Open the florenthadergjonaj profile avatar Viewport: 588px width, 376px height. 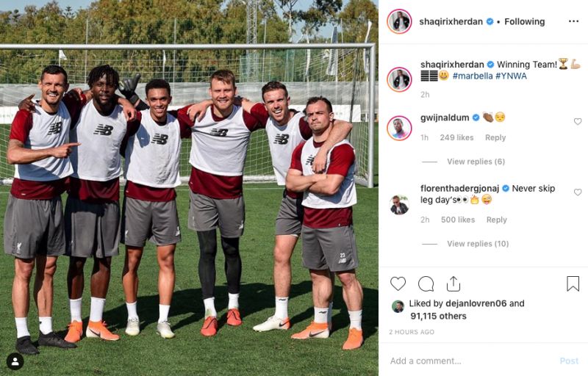point(399,204)
